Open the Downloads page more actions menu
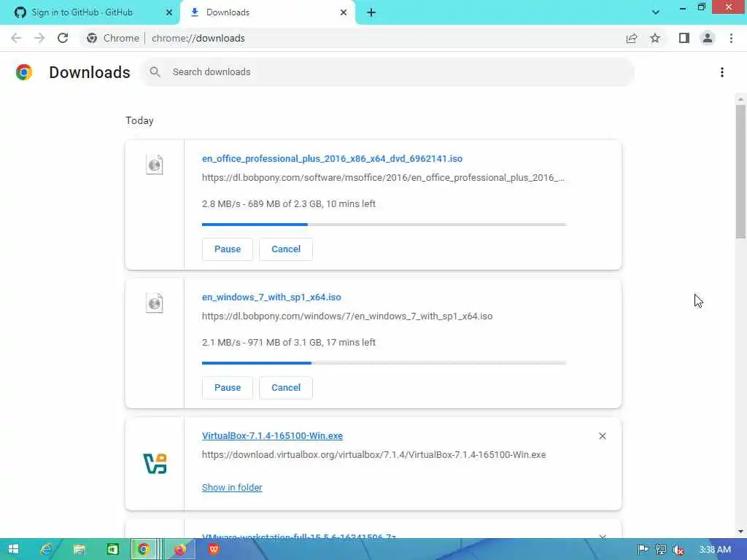Image resolution: width=747 pixels, height=560 pixels. 722,72
